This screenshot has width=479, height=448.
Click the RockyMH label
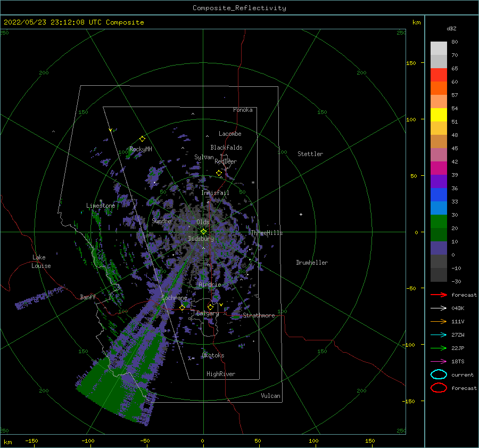point(141,149)
